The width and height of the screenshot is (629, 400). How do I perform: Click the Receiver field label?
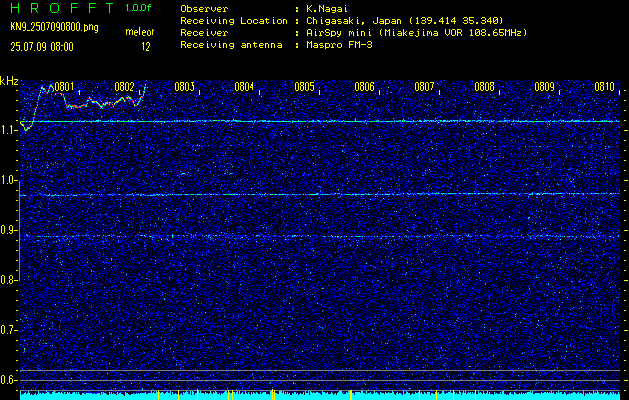[204, 32]
